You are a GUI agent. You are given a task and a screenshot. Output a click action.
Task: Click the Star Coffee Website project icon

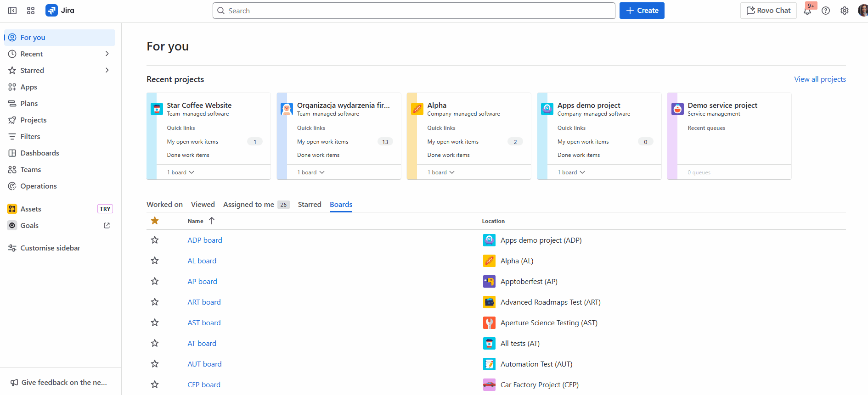157,109
